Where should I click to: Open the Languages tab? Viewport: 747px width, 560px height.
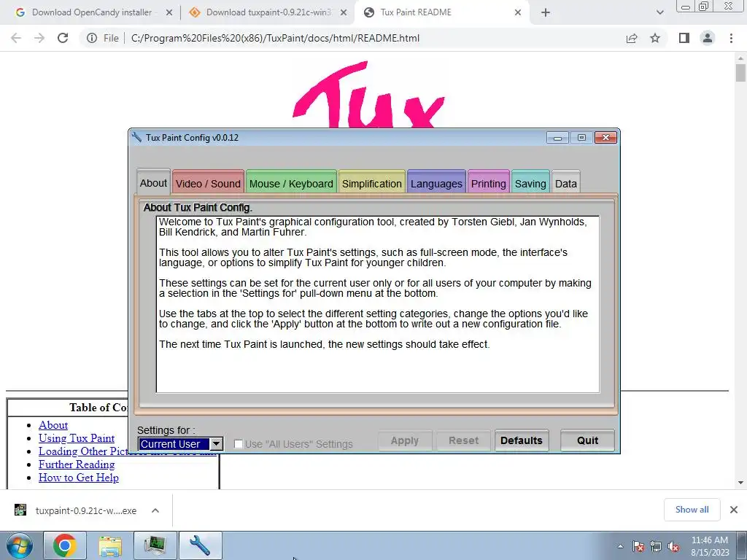pos(436,183)
